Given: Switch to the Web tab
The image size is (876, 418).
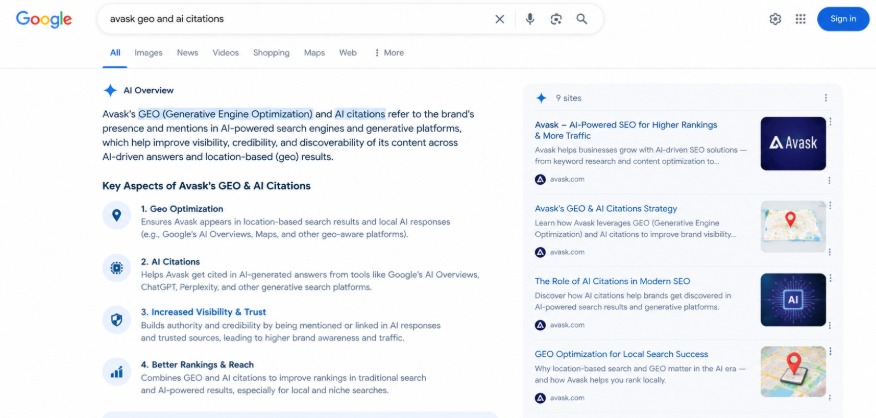Looking at the screenshot, I should coord(347,53).
